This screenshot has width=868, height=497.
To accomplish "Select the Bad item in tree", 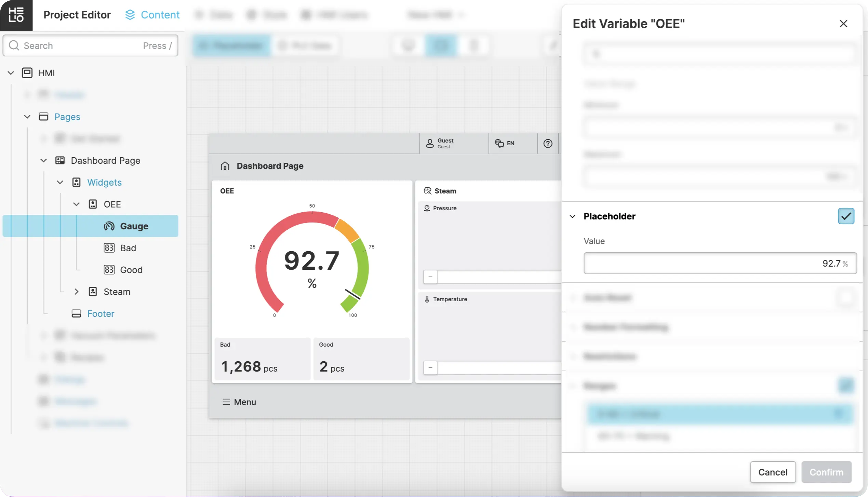I will (x=128, y=248).
